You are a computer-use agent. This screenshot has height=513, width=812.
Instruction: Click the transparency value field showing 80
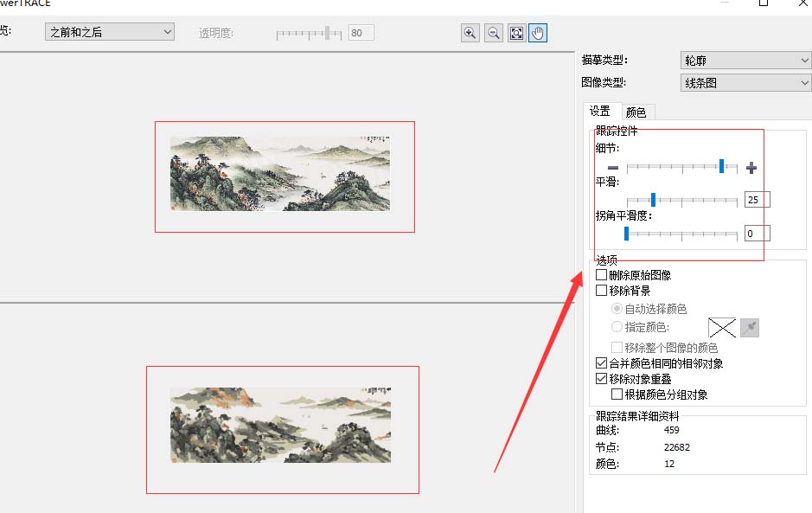pos(361,33)
